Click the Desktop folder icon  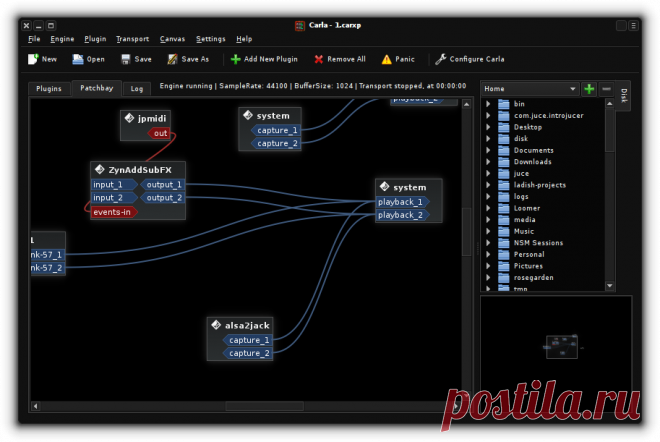click(x=503, y=127)
